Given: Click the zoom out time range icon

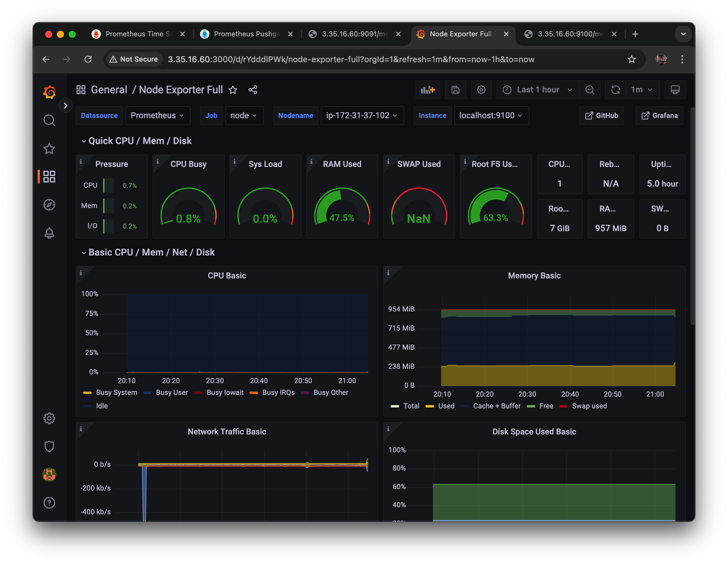Looking at the screenshot, I should coord(589,90).
